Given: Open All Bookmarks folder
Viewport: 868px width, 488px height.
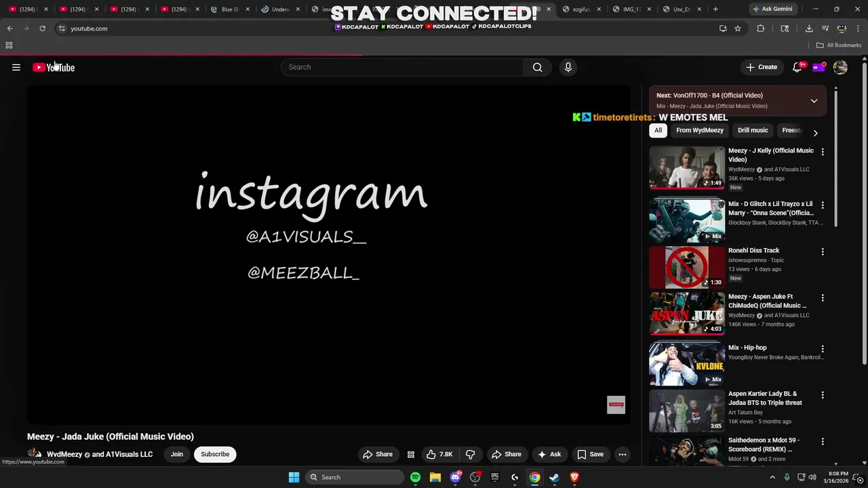Looking at the screenshot, I should 839,45.
